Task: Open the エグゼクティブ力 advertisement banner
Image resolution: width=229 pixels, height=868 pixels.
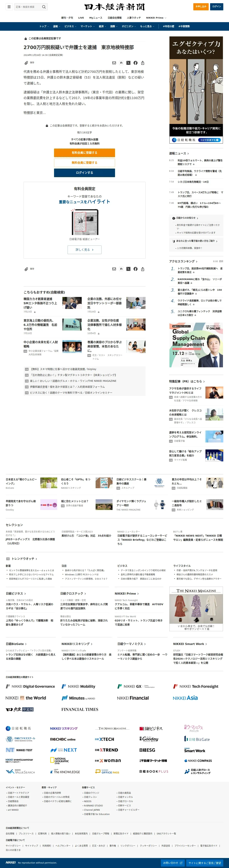Action: pyautogui.click(x=196, y=90)
